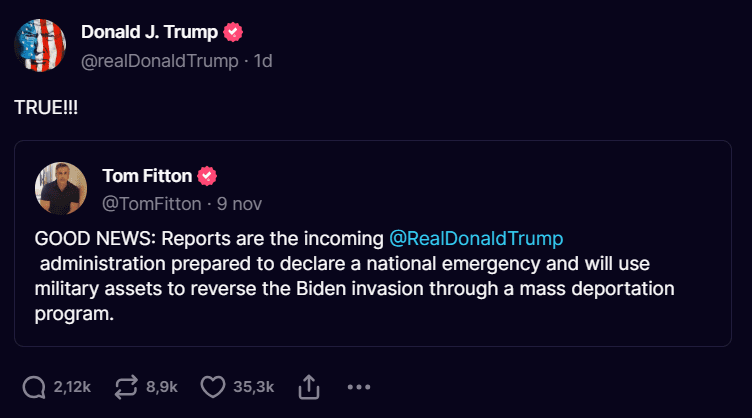The width and height of the screenshot is (752, 418).
Task: Open the three-dot more options menu
Action: (x=360, y=386)
